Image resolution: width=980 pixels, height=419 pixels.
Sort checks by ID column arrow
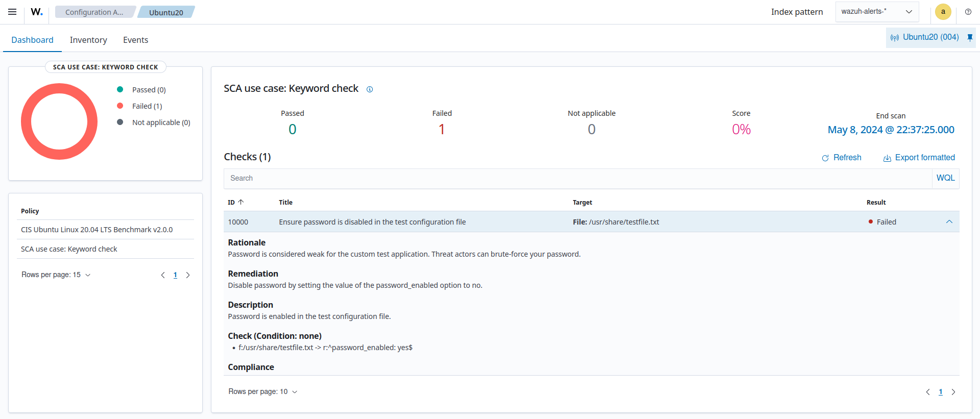[241, 202]
